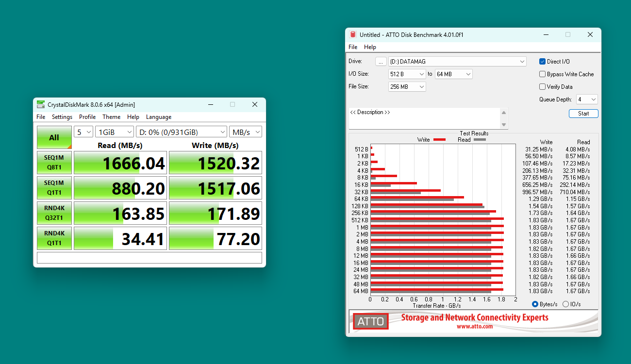Run the RND4K Q1T1 benchmark
Viewport: 631px width, 364px height.
click(x=54, y=238)
